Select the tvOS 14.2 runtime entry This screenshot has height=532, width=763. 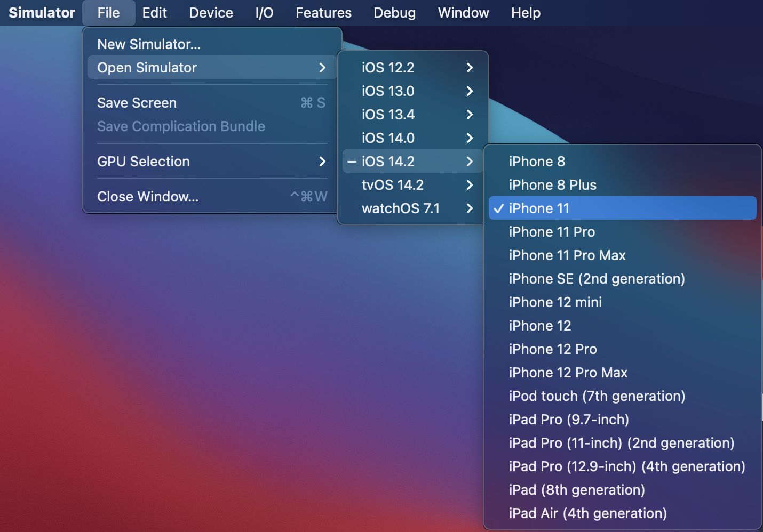click(x=412, y=185)
